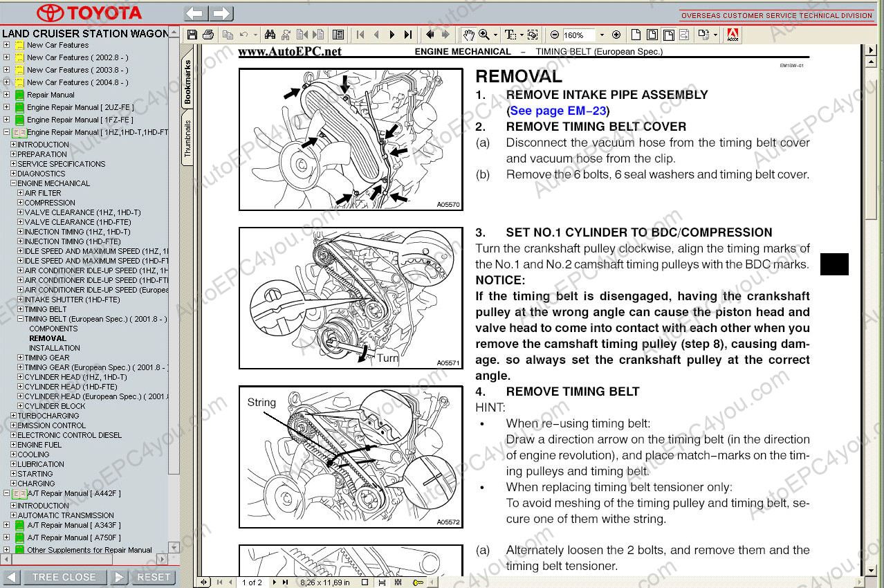
Task: Click the key security icon in status bar
Action: [x=418, y=582]
